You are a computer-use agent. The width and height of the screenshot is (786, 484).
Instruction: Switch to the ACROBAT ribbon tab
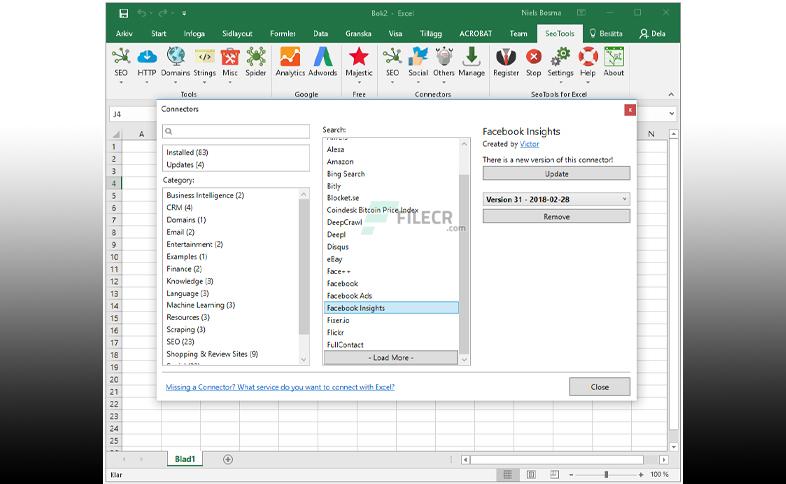(x=475, y=34)
